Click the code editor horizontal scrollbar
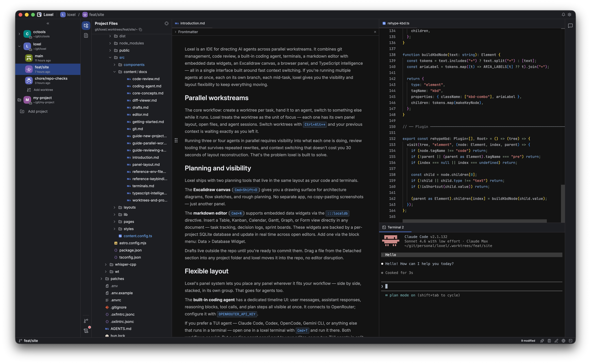591x364 pixels. (x=474, y=221)
